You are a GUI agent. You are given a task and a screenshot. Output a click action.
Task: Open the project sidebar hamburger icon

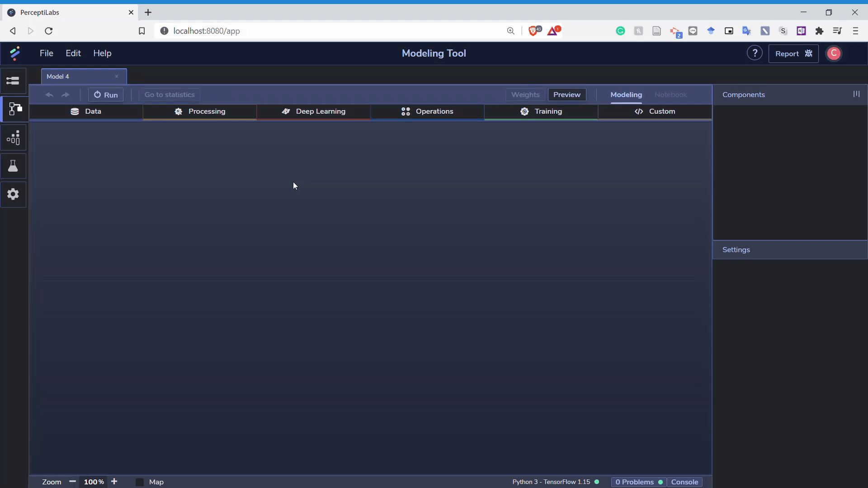13,81
